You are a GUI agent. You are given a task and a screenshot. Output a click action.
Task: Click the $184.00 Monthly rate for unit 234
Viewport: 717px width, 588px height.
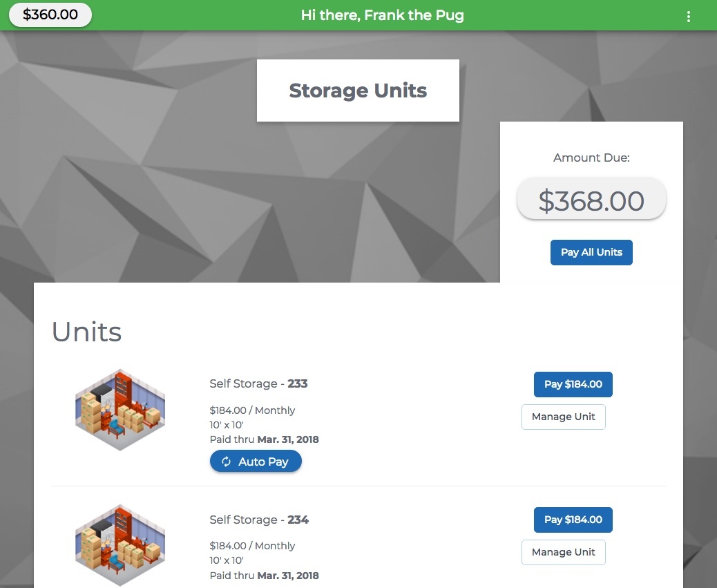(x=253, y=545)
